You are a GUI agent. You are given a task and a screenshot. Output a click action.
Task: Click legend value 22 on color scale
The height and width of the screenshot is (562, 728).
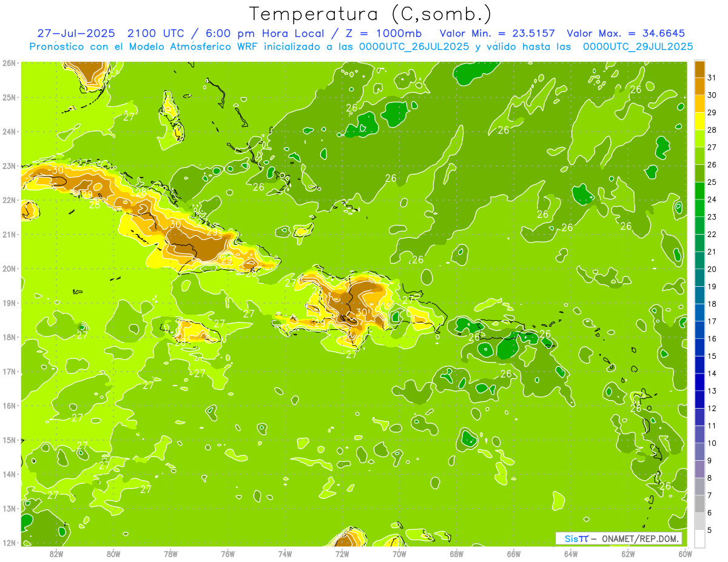pos(712,234)
